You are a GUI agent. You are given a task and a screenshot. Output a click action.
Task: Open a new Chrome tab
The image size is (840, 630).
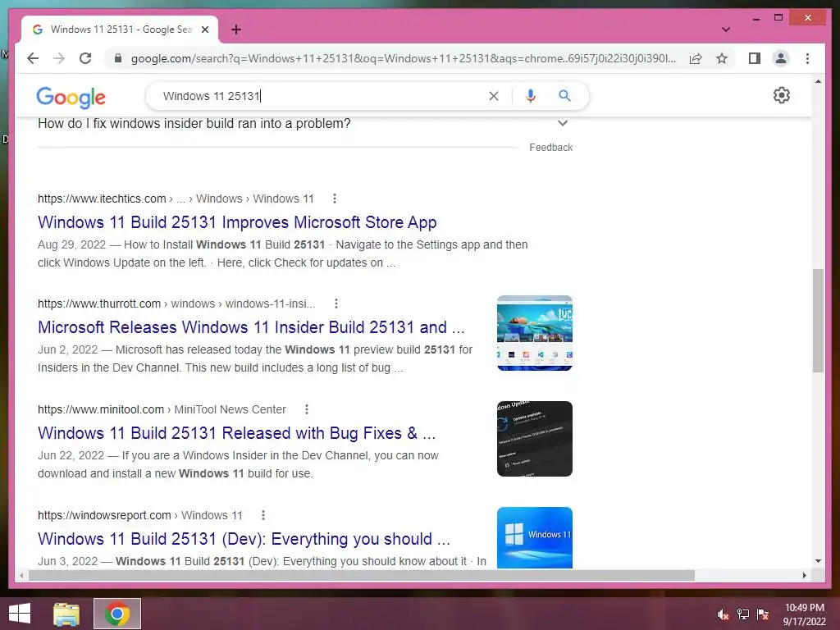235,30
